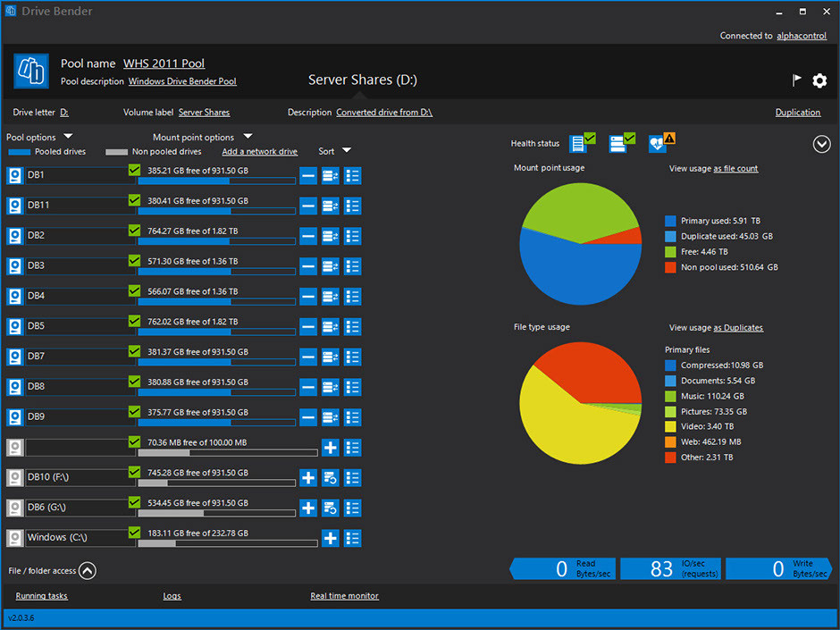Image resolution: width=840 pixels, height=630 pixels.
Task: Toggle the green checkbox on the DB8 row
Action: tap(134, 382)
